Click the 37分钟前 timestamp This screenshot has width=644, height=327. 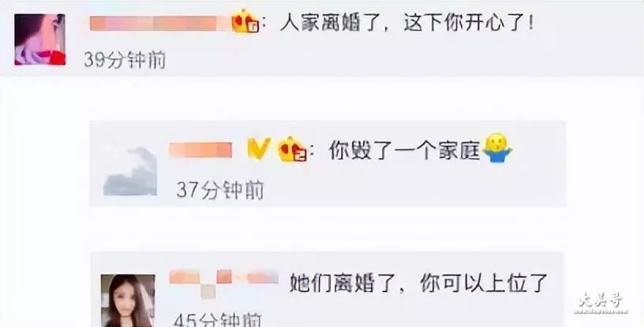(219, 191)
